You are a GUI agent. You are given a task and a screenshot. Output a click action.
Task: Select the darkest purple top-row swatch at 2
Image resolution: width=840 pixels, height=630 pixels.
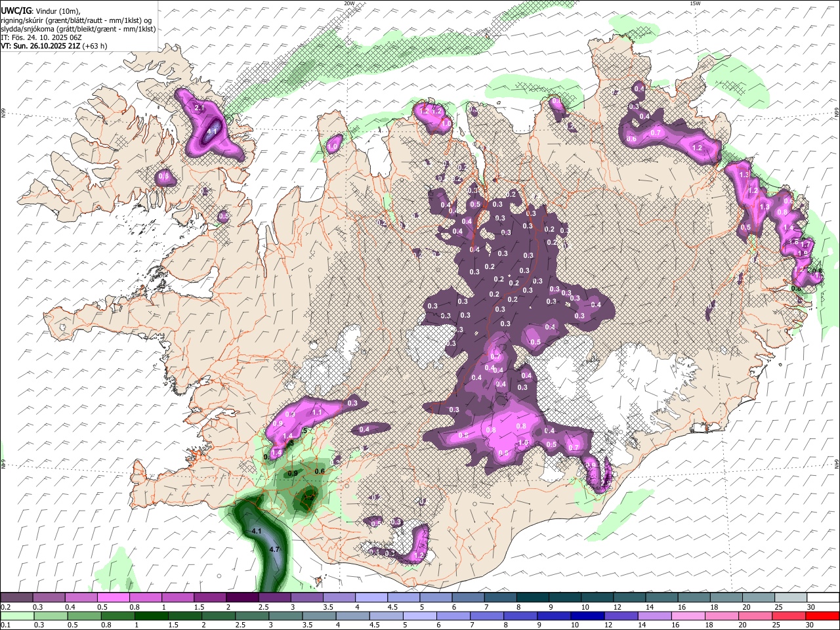(x=242, y=597)
